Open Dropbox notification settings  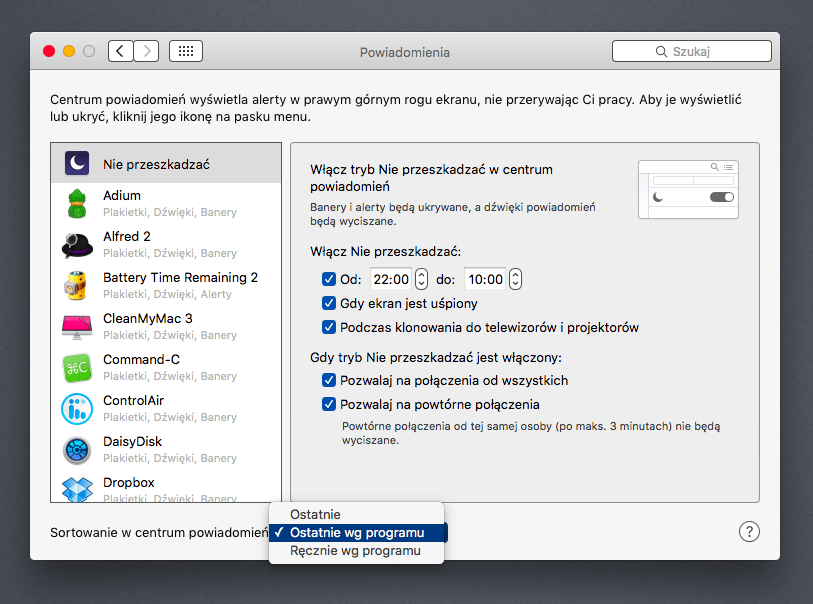[79, 490]
